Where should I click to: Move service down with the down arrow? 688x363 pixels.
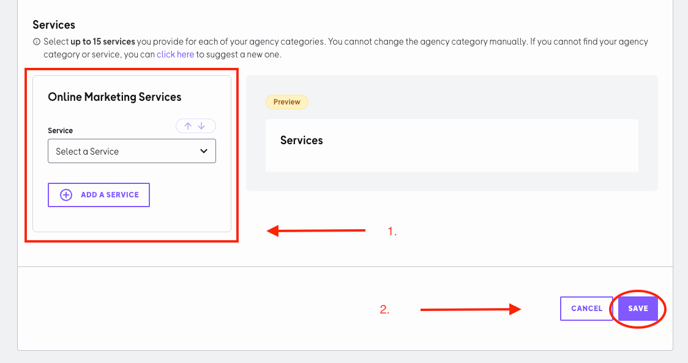coord(201,126)
